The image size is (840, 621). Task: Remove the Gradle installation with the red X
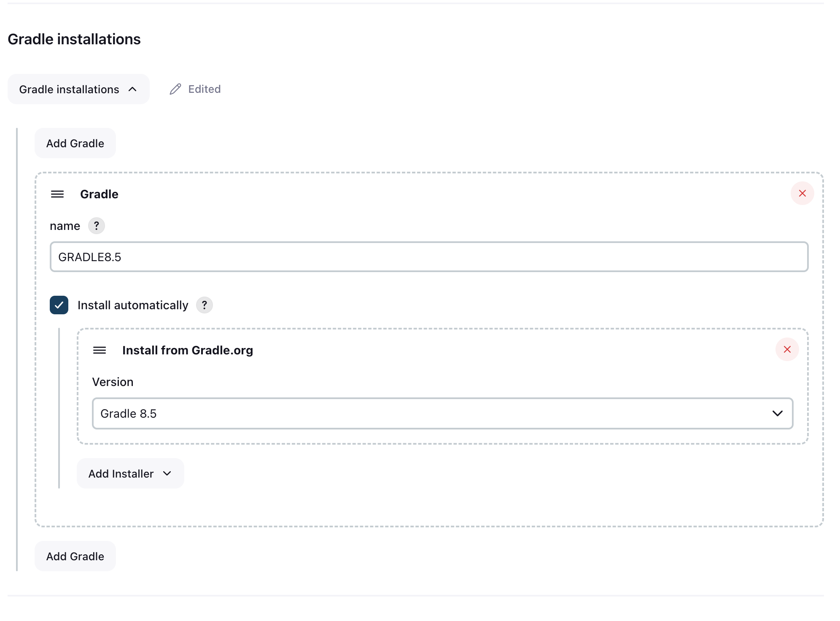802,193
